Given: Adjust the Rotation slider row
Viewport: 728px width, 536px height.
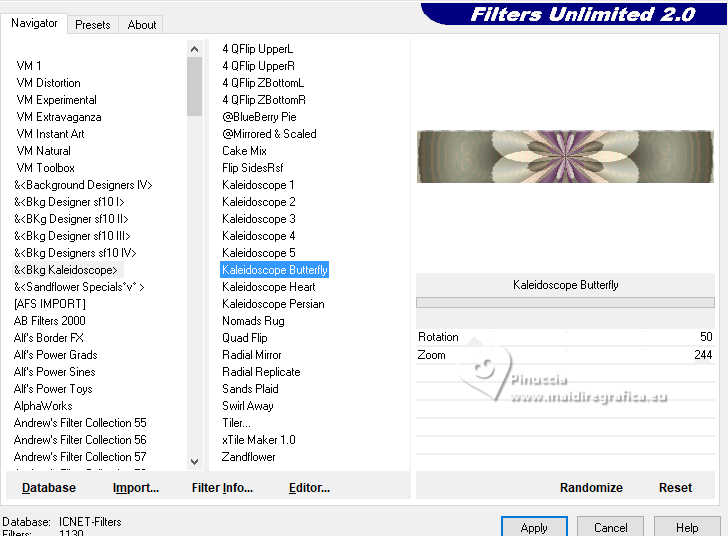Looking at the screenshot, I should tap(565, 337).
